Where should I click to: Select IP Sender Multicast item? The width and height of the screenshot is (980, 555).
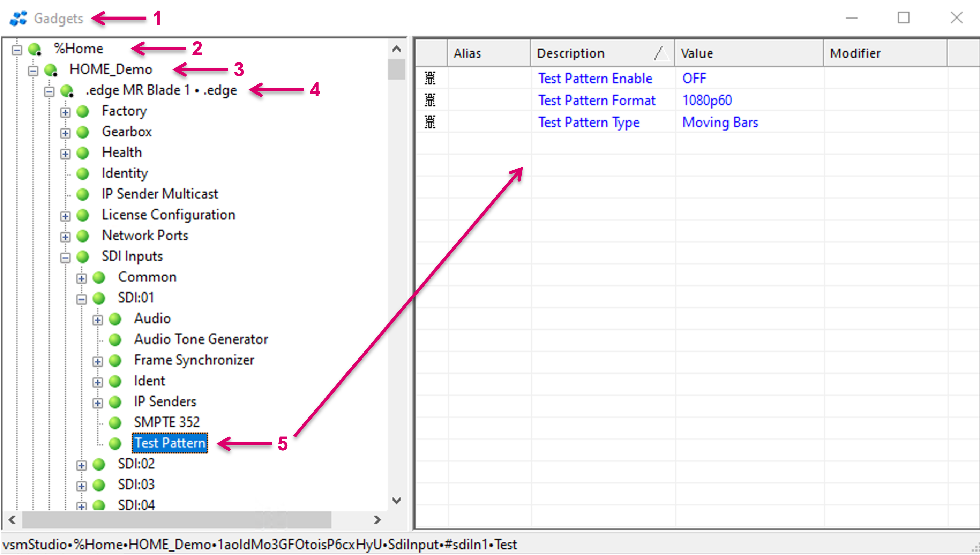coord(159,194)
